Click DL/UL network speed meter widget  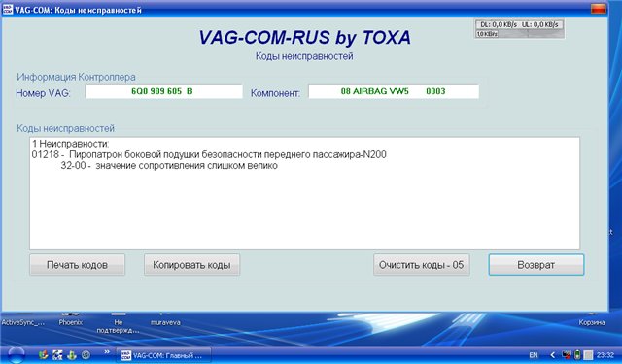[520, 29]
